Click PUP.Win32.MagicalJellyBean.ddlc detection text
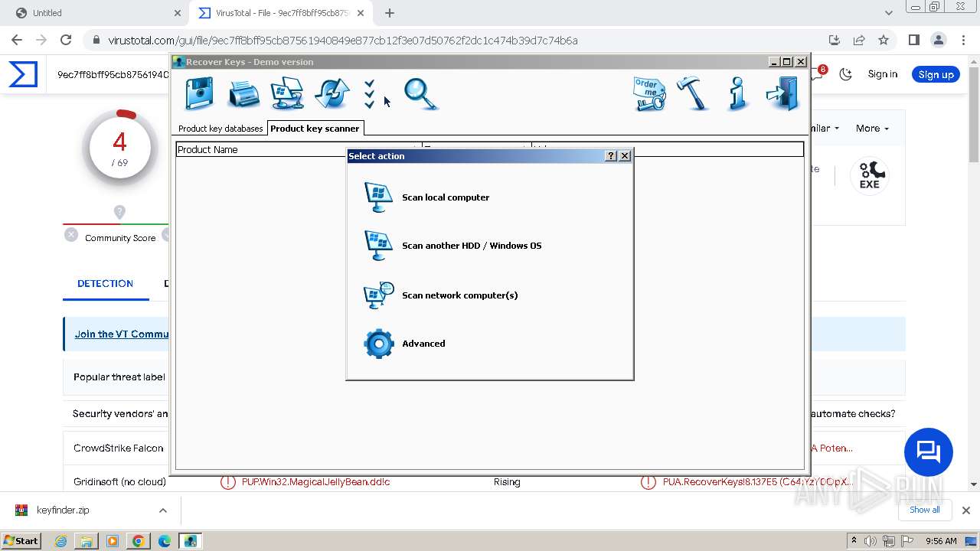Image resolution: width=980 pixels, height=551 pixels. [316, 482]
